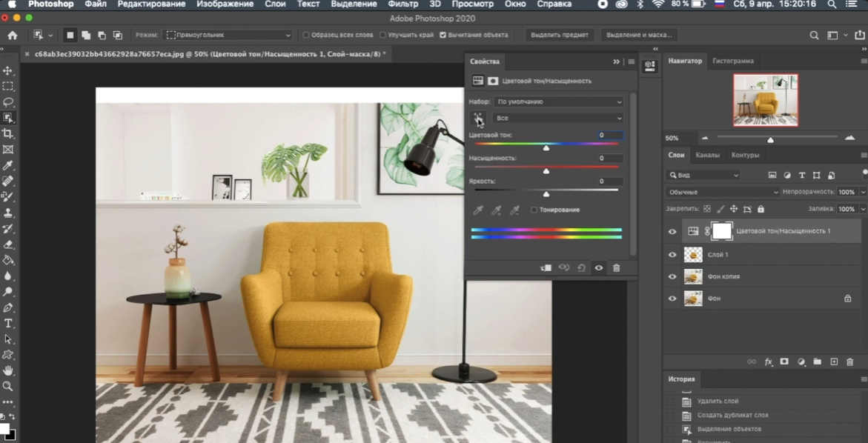Open the Слои menu in menu bar
This screenshot has width=868, height=443.
click(x=275, y=4)
